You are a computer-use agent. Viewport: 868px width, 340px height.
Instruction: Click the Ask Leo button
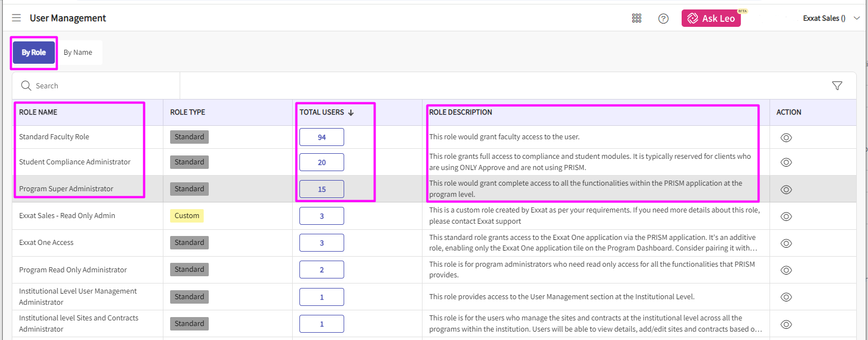pos(711,18)
